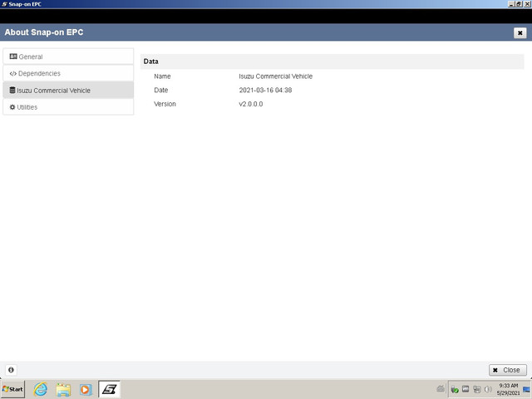
Task: Click the Show Desktop icon in tray
Action: pyautogui.click(x=526, y=389)
